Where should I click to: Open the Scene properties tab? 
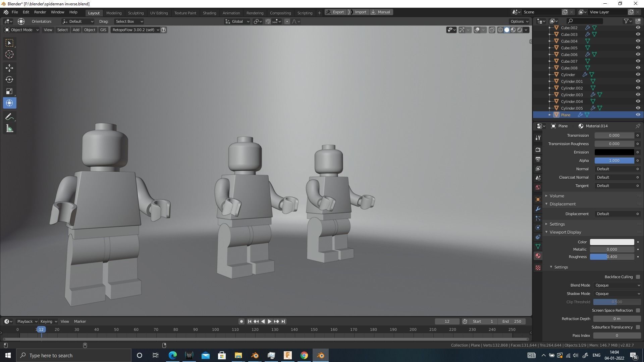coord(538,178)
